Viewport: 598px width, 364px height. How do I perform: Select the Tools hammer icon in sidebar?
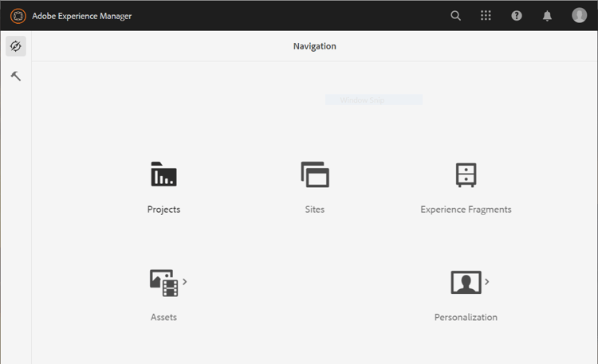(x=16, y=76)
